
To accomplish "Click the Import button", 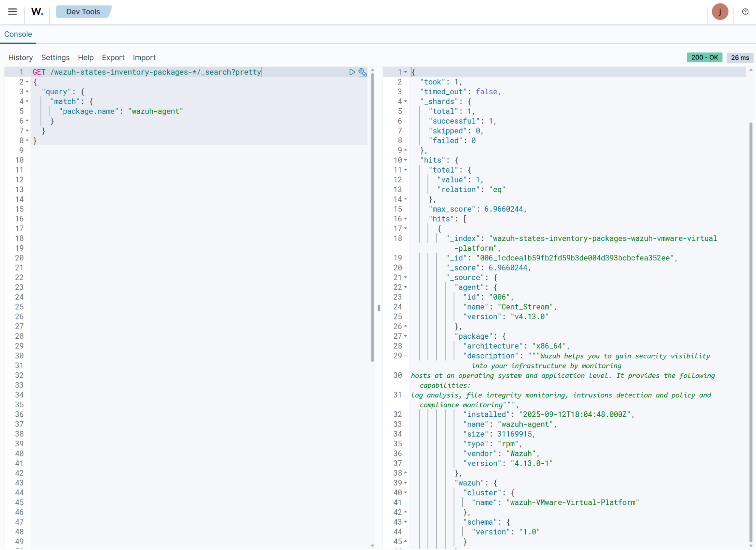I will point(144,58).
